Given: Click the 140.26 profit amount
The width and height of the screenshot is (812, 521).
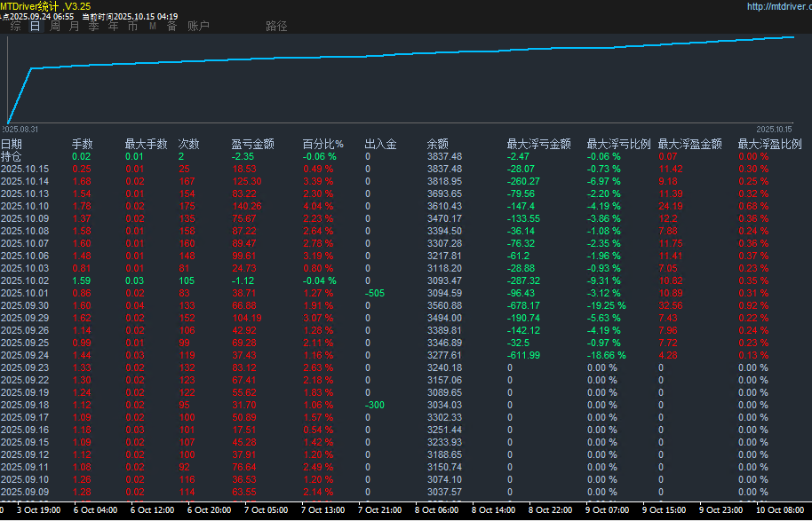Looking at the screenshot, I should click(246, 206).
